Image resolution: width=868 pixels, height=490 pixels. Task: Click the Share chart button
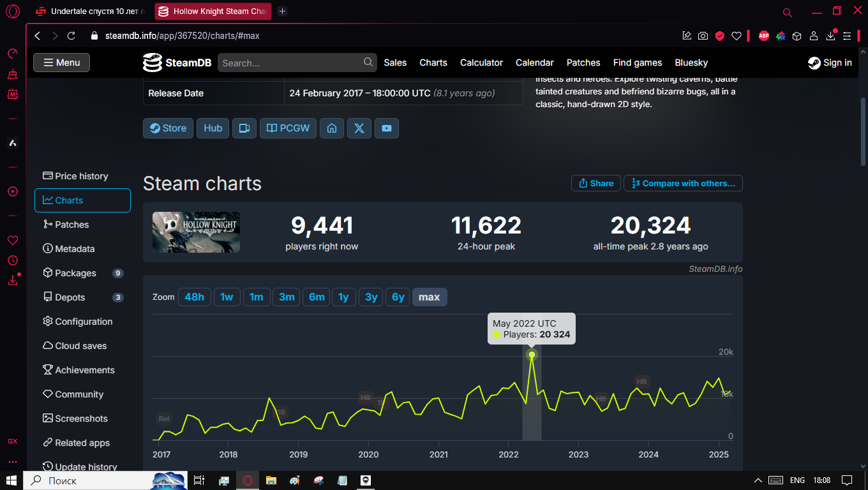click(596, 183)
